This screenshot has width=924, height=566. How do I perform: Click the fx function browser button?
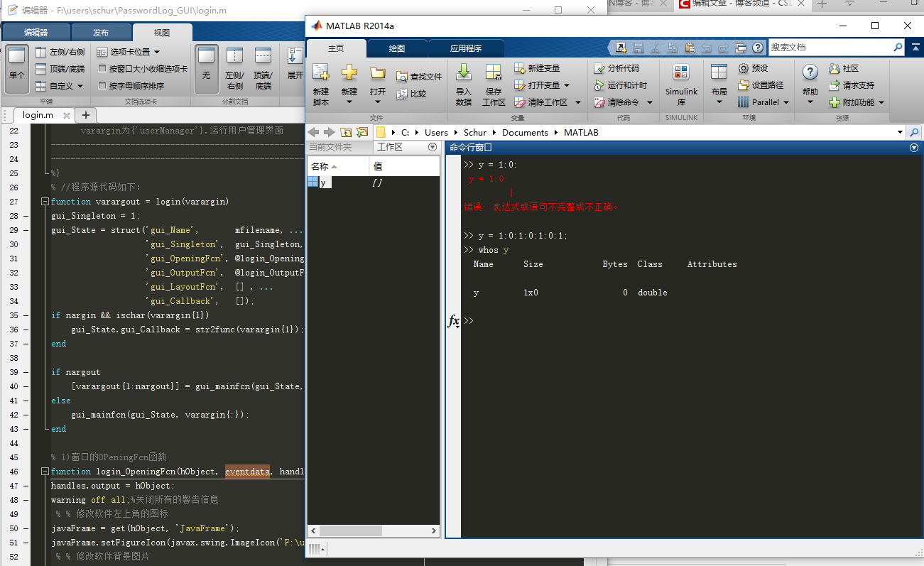pos(453,321)
